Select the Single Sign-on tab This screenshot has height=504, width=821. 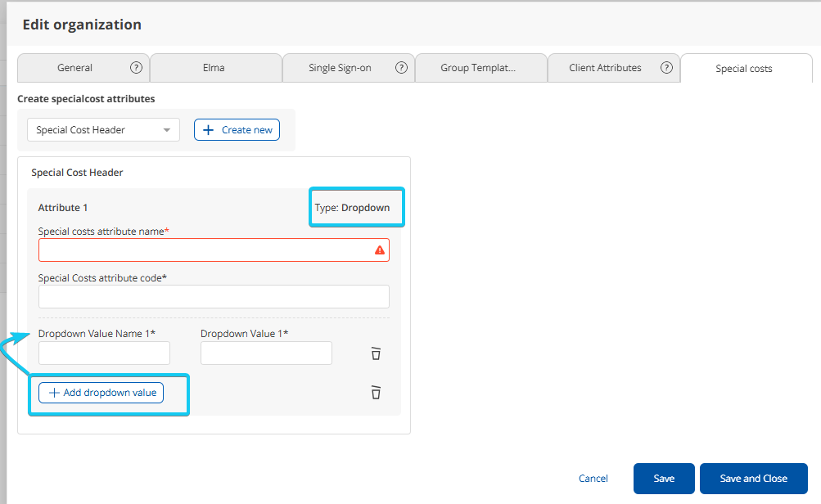pyautogui.click(x=340, y=68)
